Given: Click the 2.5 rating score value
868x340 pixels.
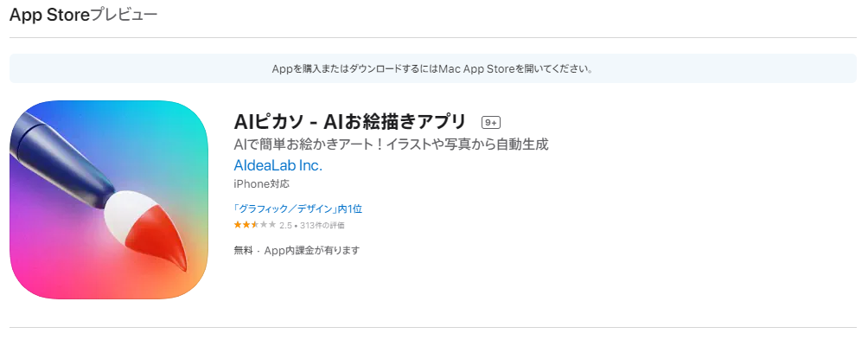Looking at the screenshot, I should tap(285, 225).
